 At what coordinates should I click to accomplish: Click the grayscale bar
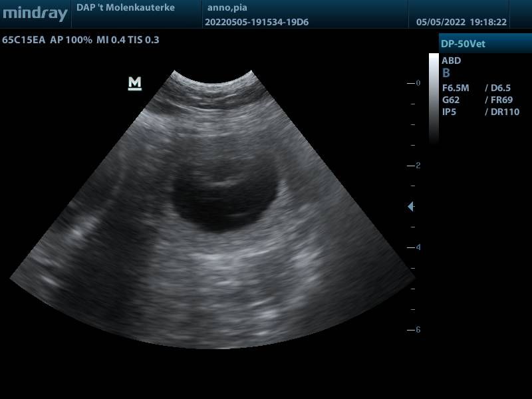(434, 98)
